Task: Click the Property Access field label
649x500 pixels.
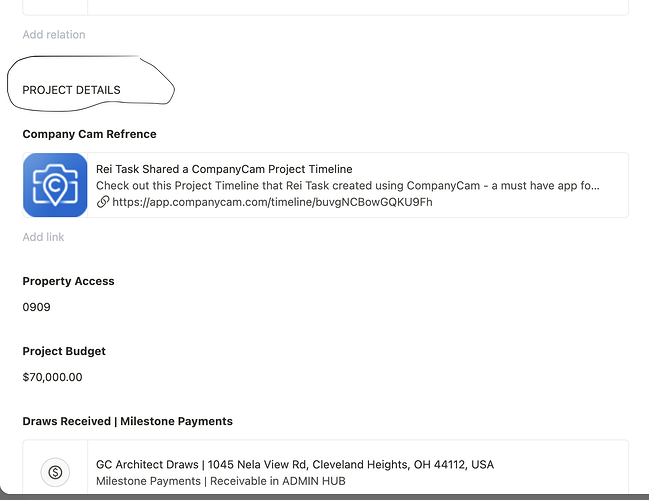Action: 68,281
